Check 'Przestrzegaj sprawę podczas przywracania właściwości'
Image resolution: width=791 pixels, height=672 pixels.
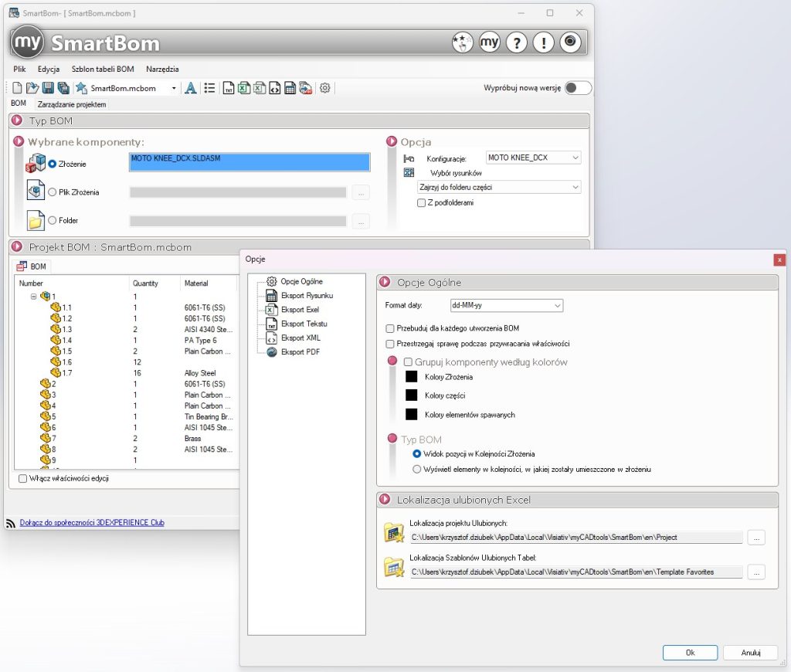(390, 344)
